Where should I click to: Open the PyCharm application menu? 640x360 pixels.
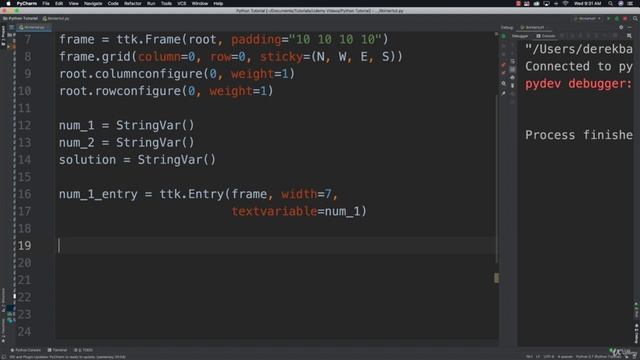pos(27,3)
